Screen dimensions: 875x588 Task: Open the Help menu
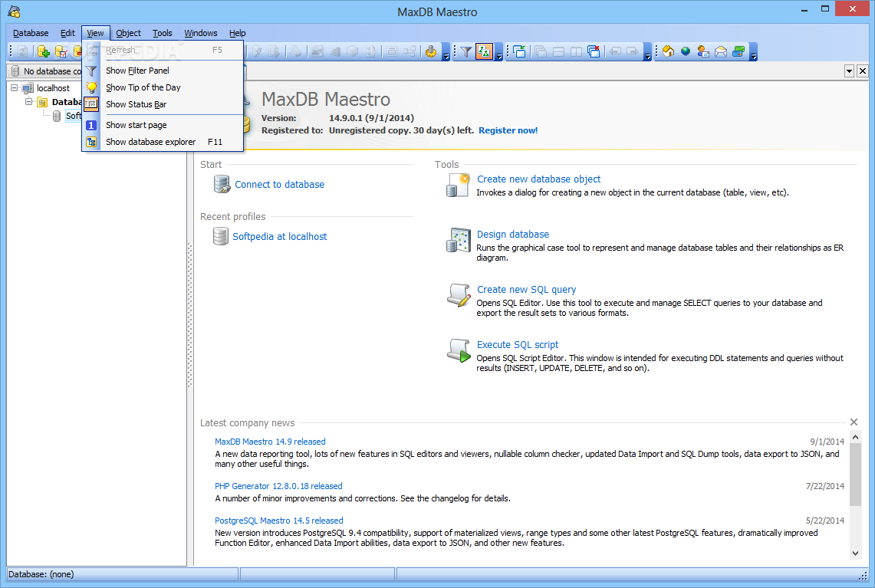tap(237, 33)
